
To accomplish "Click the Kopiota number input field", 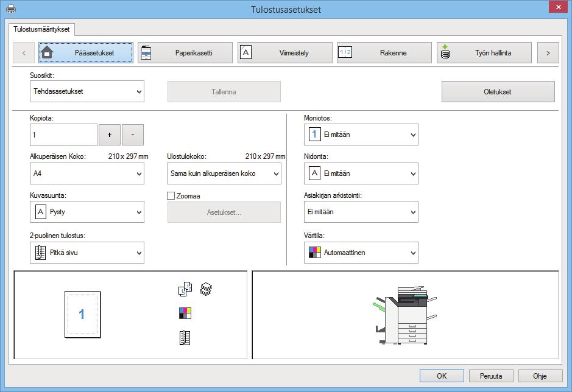I will pos(63,135).
